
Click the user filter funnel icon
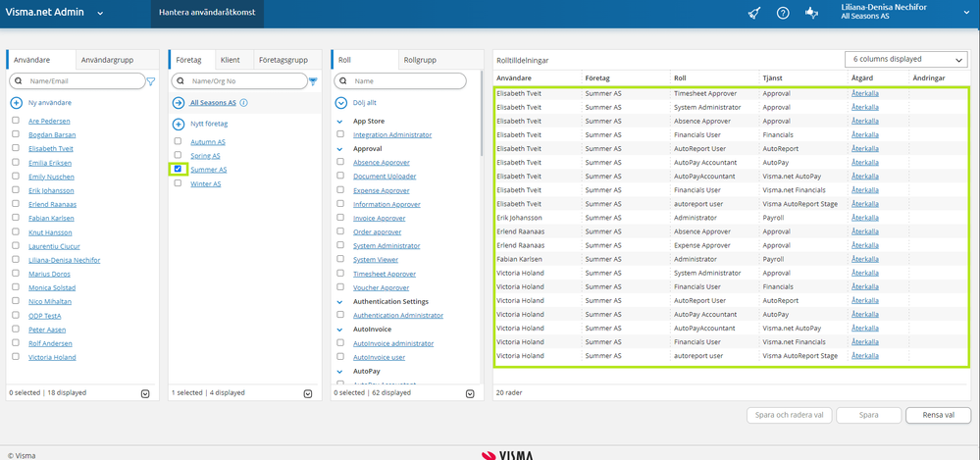click(151, 81)
